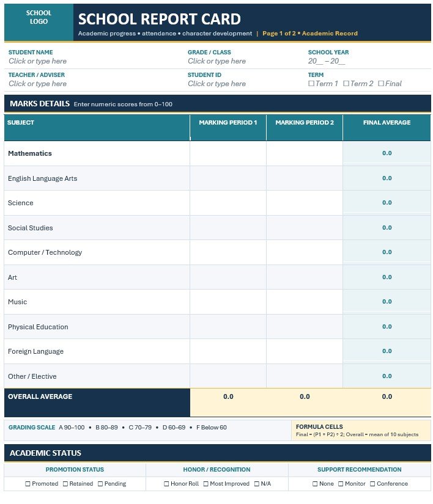Viewport: 433px width, 504px height.
Task: Click the MARKING PERIOD 2 column header
Action: point(305,128)
